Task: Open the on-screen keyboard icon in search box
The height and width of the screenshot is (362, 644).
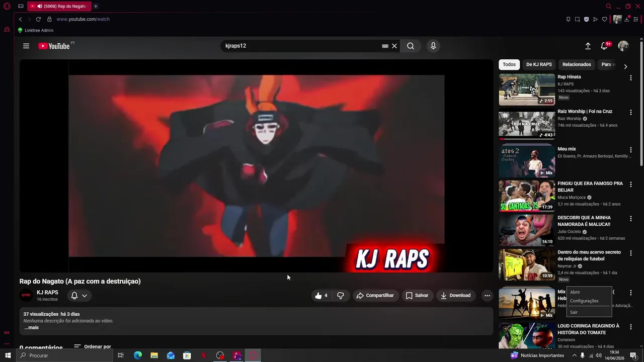Action: point(385,46)
